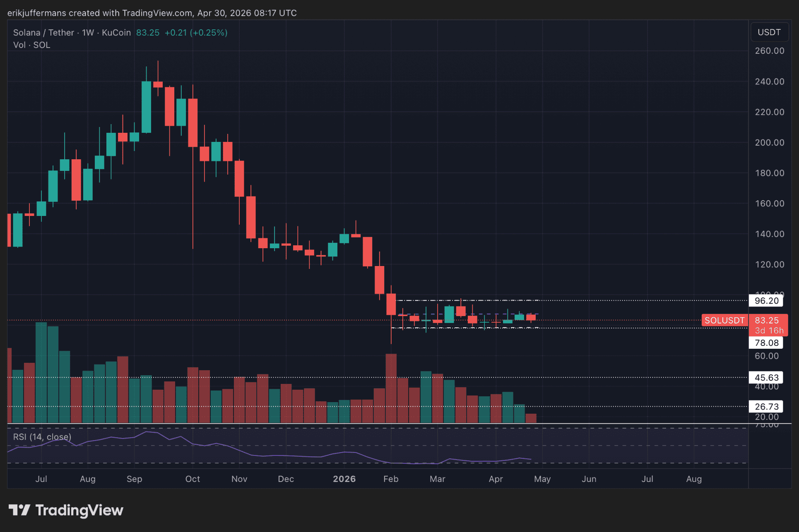Click the 260.00 price scale label
Image resolution: width=799 pixels, height=532 pixels.
tap(769, 51)
